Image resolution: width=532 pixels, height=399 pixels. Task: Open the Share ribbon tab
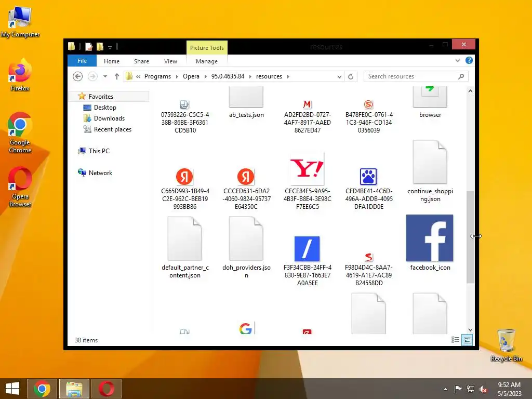(141, 61)
